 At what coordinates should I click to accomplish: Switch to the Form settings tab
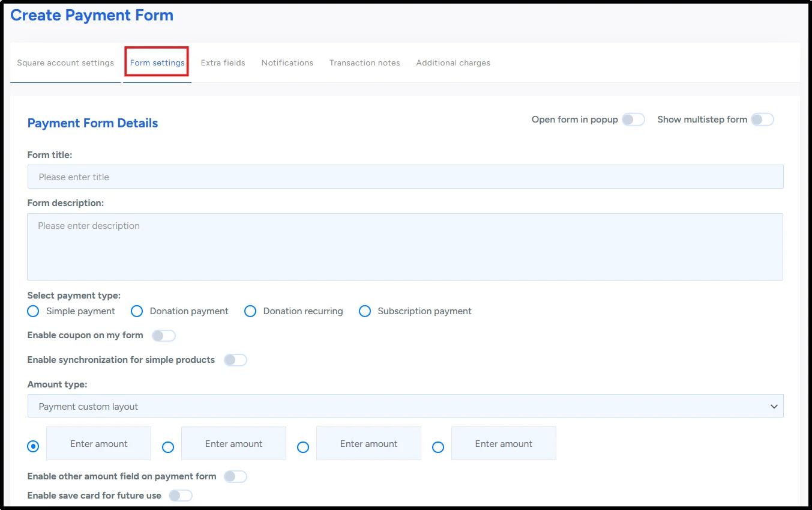coord(157,62)
